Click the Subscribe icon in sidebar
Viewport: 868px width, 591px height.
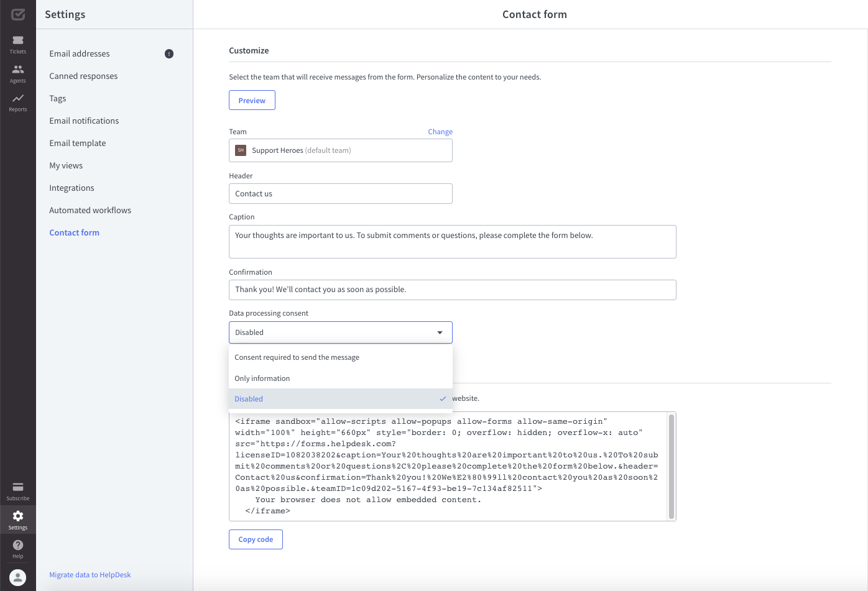[17, 490]
